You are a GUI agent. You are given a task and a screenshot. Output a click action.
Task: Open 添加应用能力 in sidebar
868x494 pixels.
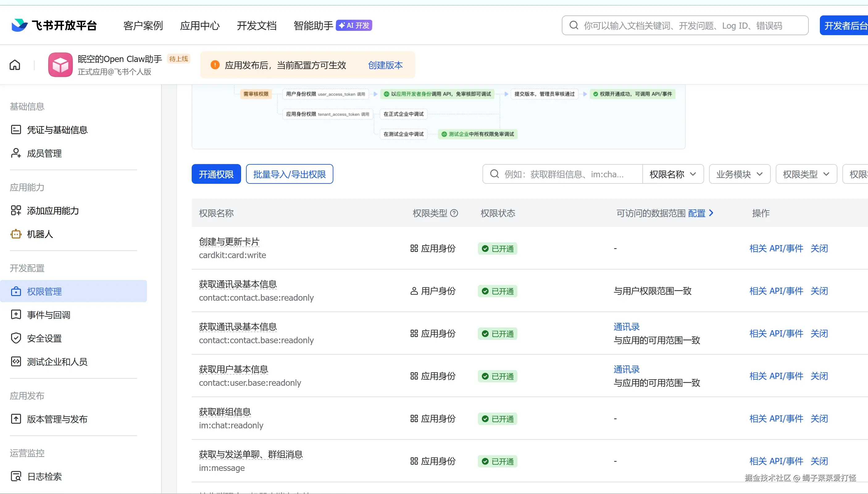tap(53, 211)
